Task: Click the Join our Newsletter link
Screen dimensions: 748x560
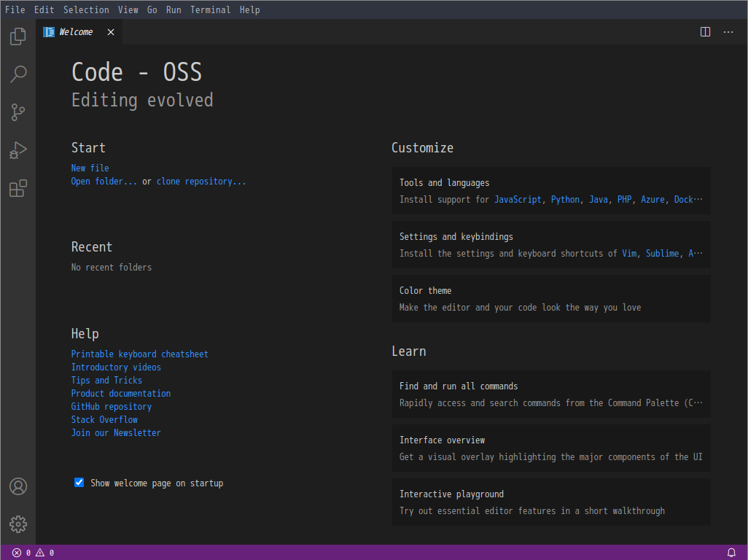Action: pyautogui.click(x=116, y=432)
